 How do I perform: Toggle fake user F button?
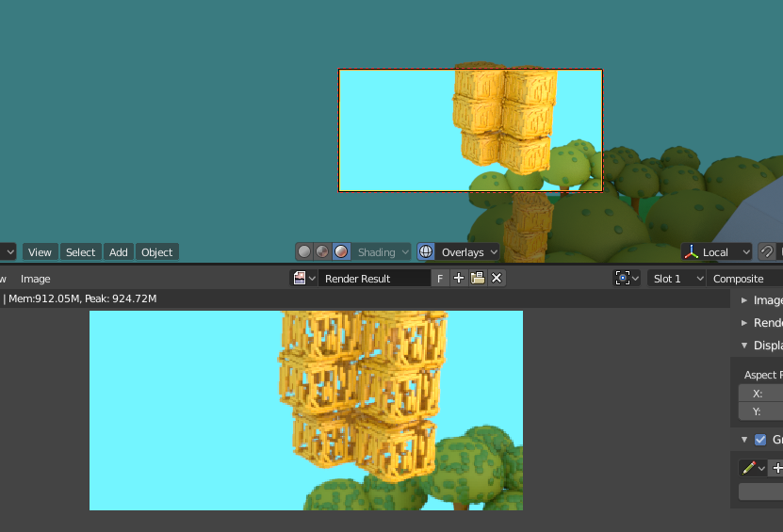(440, 279)
